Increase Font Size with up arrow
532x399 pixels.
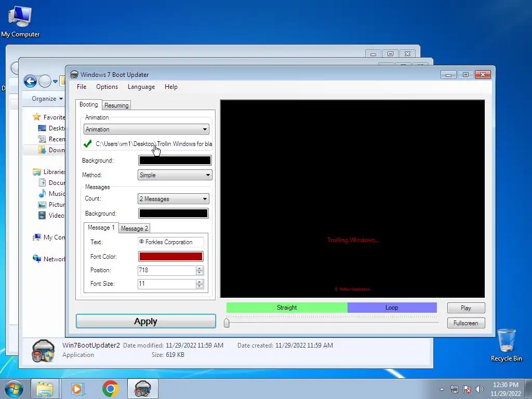pos(199,282)
